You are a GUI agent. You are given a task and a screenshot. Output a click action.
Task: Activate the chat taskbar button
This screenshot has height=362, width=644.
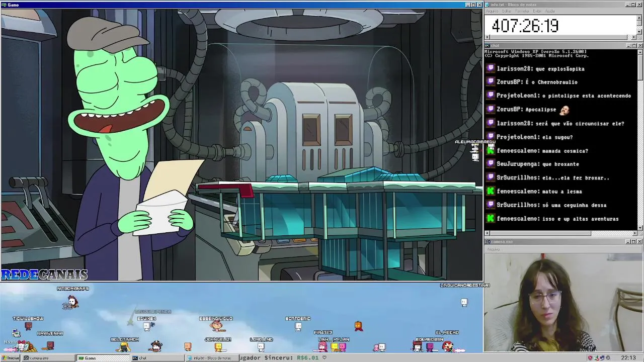click(x=158, y=358)
